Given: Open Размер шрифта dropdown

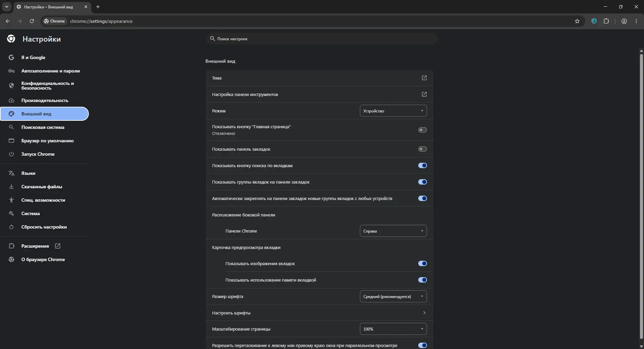Looking at the screenshot, I should pyautogui.click(x=393, y=296).
